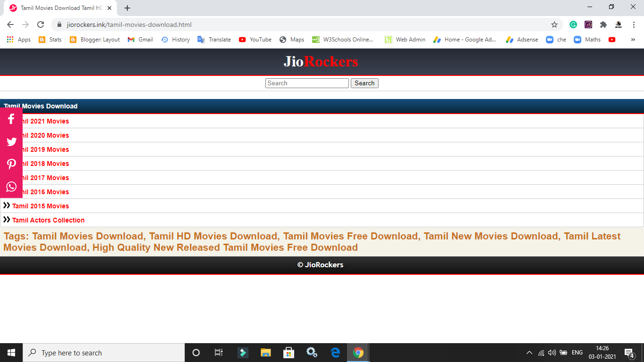Image resolution: width=644 pixels, height=362 pixels.
Task: Open the Tamil 2020 Movies link
Action: tap(46, 135)
